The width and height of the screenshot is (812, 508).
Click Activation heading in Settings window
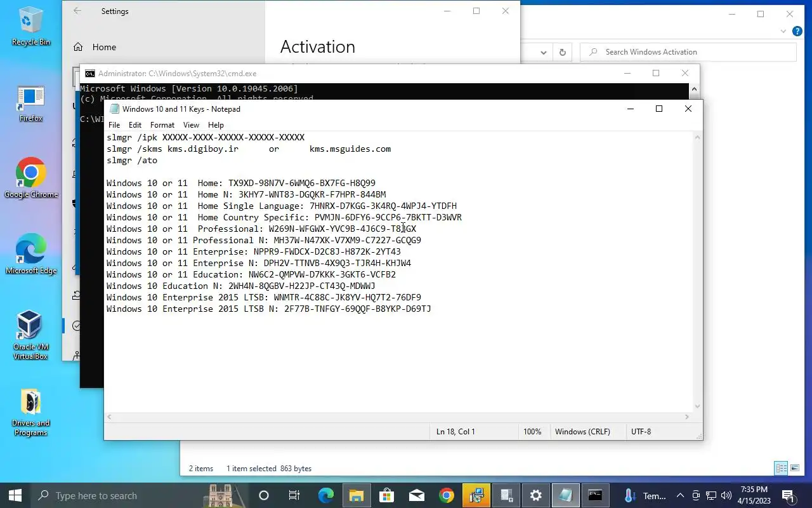[318, 47]
